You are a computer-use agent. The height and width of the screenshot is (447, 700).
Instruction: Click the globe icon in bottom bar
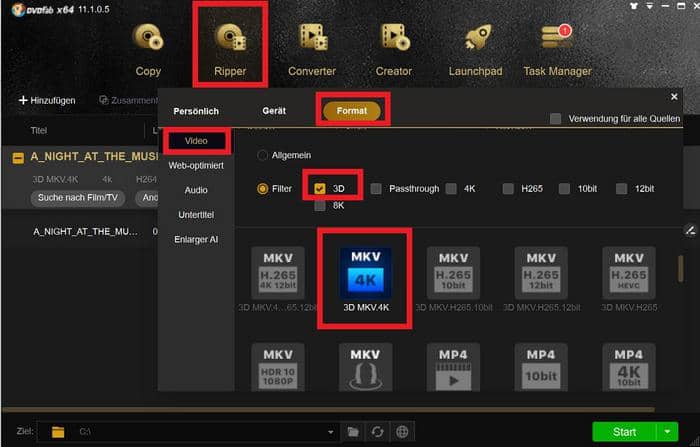[x=402, y=432]
